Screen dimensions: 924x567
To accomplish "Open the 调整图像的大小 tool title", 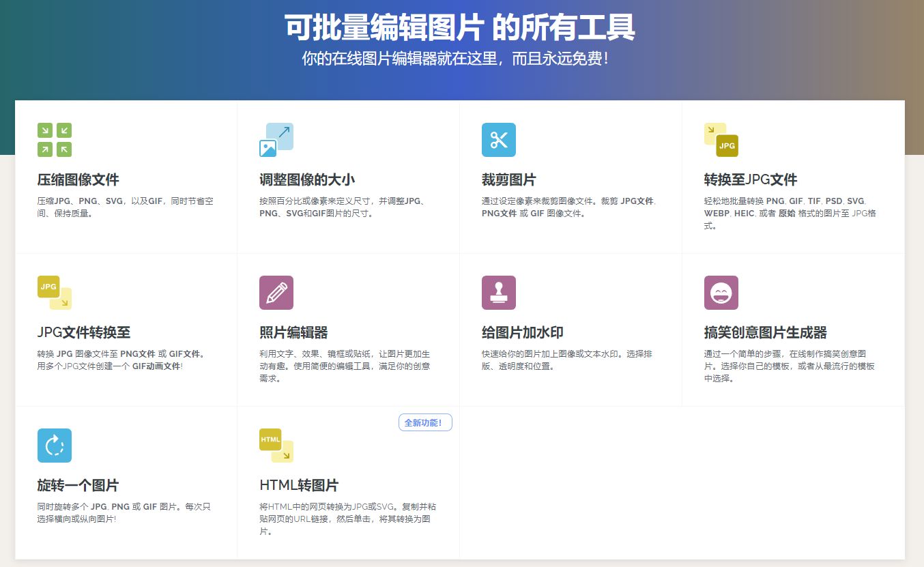I will 307,180.
